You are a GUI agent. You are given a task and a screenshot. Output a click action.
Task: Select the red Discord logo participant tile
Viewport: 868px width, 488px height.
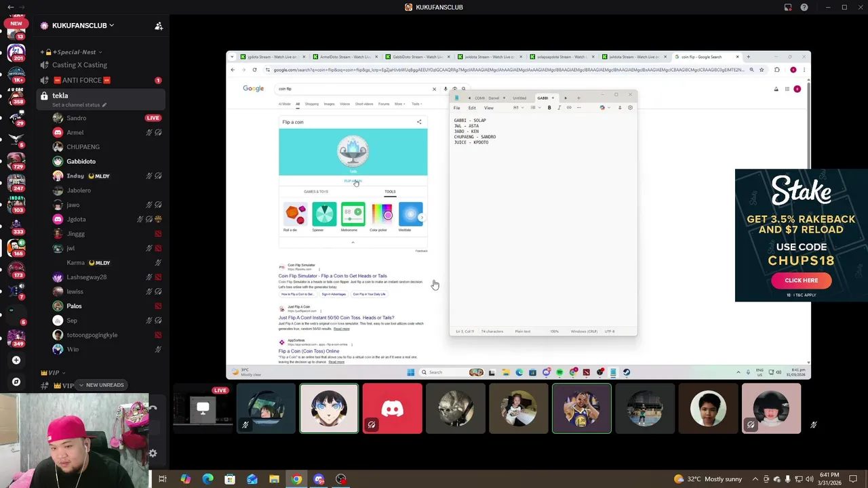coord(392,409)
